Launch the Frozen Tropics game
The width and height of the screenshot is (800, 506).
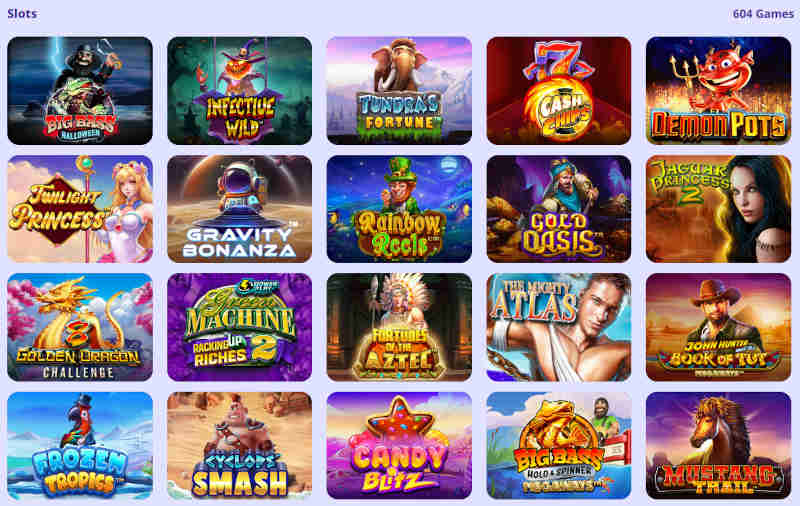80,446
